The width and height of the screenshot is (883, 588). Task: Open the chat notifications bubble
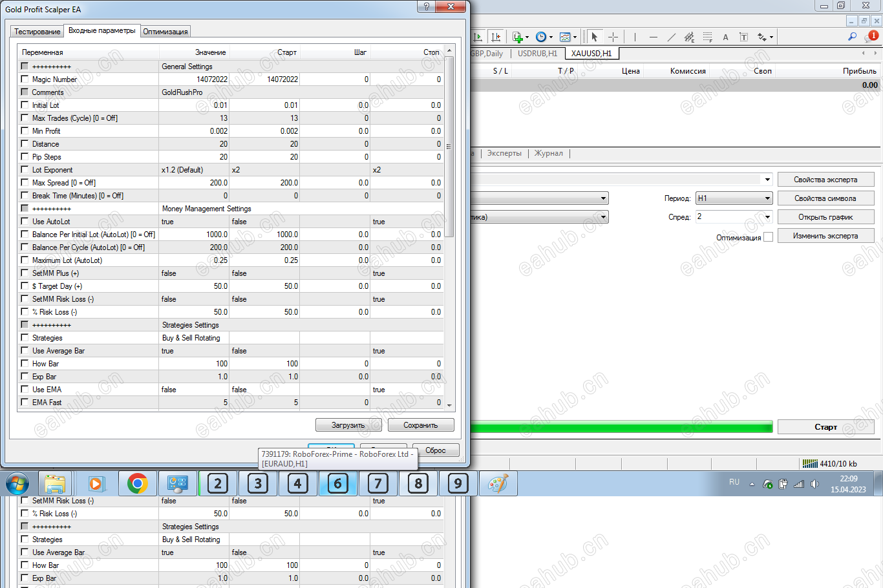tap(871, 37)
